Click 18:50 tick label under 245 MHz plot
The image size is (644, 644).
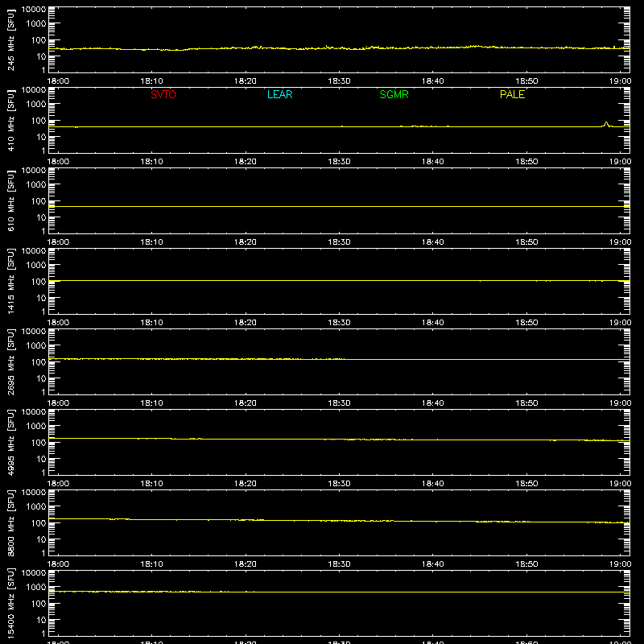coord(527,81)
